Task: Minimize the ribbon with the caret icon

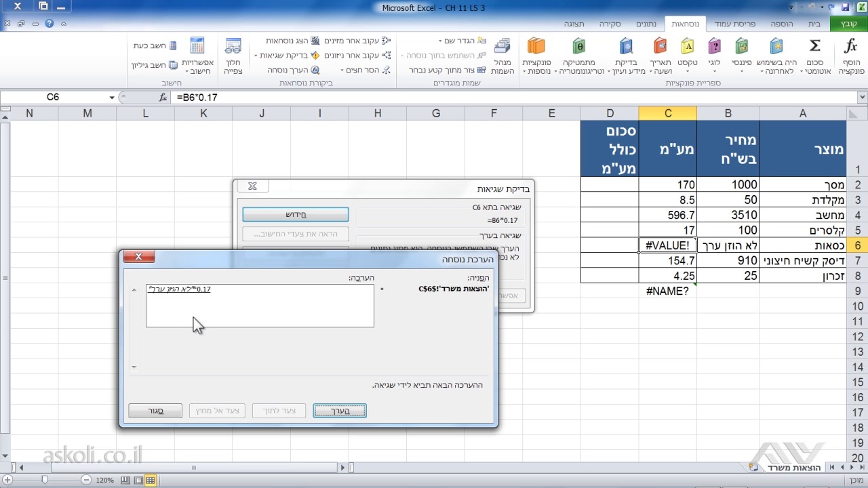Action: (x=64, y=23)
